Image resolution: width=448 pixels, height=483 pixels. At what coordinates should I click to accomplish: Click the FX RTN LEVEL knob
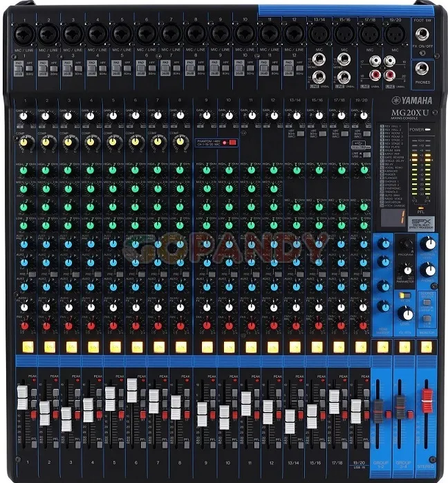click(406, 314)
